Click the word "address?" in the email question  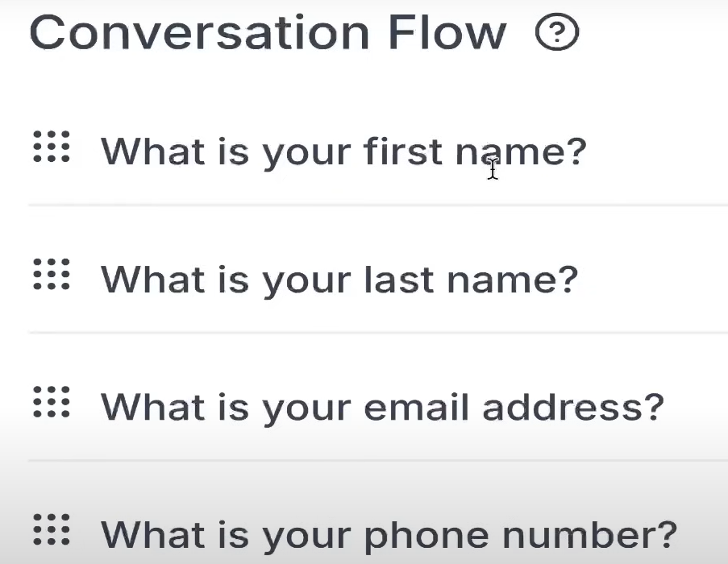coord(573,406)
